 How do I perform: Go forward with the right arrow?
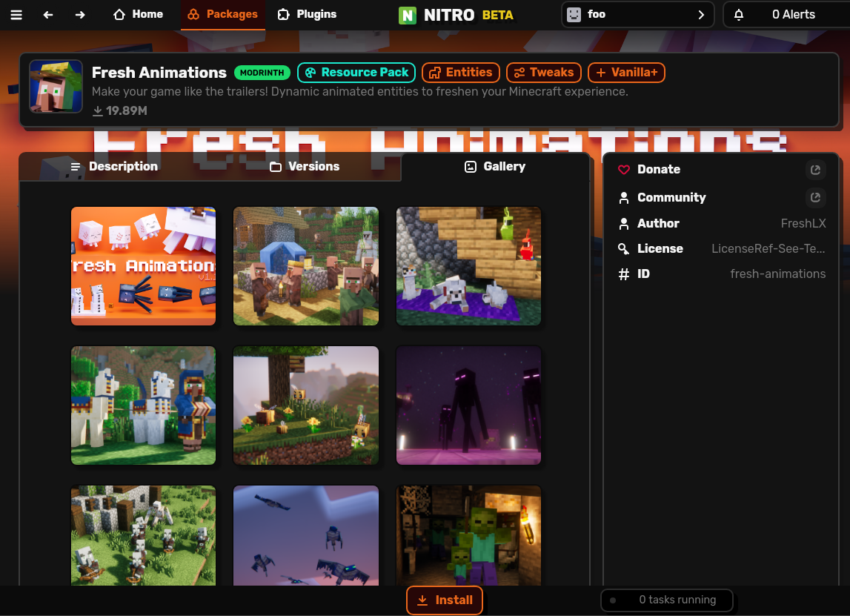coord(80,15)
